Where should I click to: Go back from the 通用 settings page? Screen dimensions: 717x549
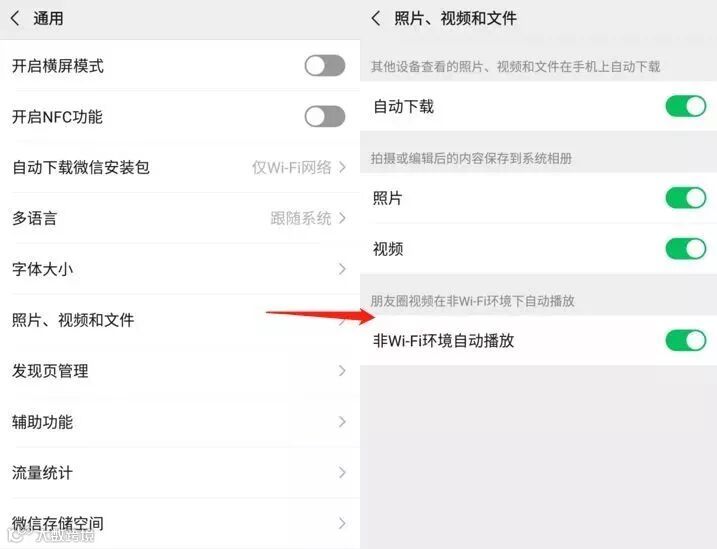point(15,19)
